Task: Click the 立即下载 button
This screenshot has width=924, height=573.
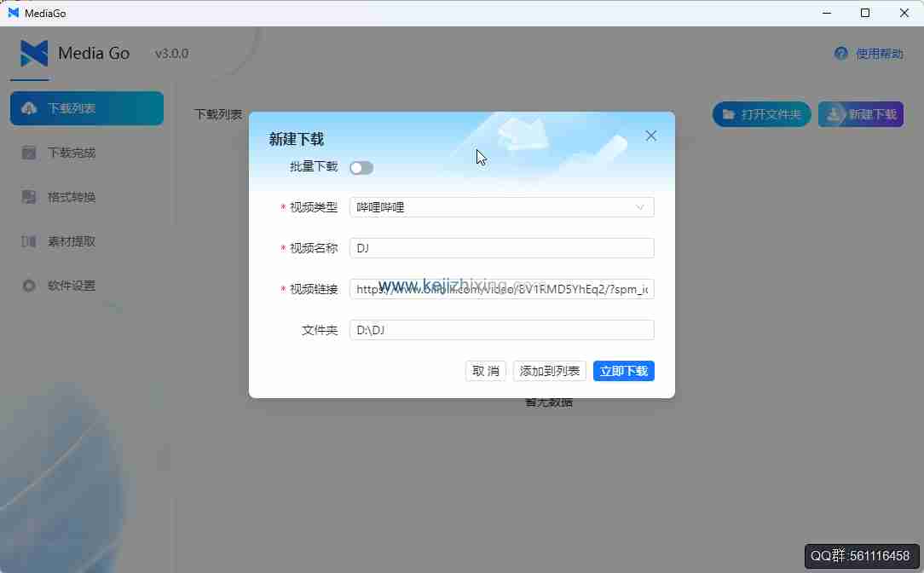Action: click(623, 371)
